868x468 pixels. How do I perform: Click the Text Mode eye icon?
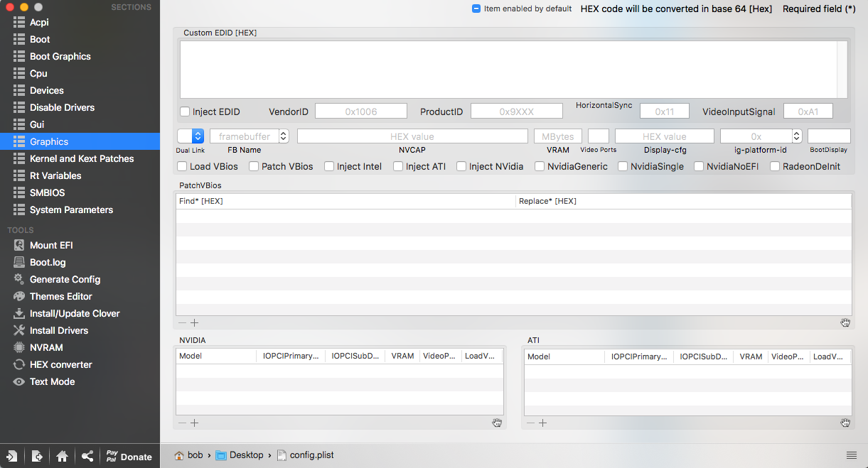click(x=18, y=381)
